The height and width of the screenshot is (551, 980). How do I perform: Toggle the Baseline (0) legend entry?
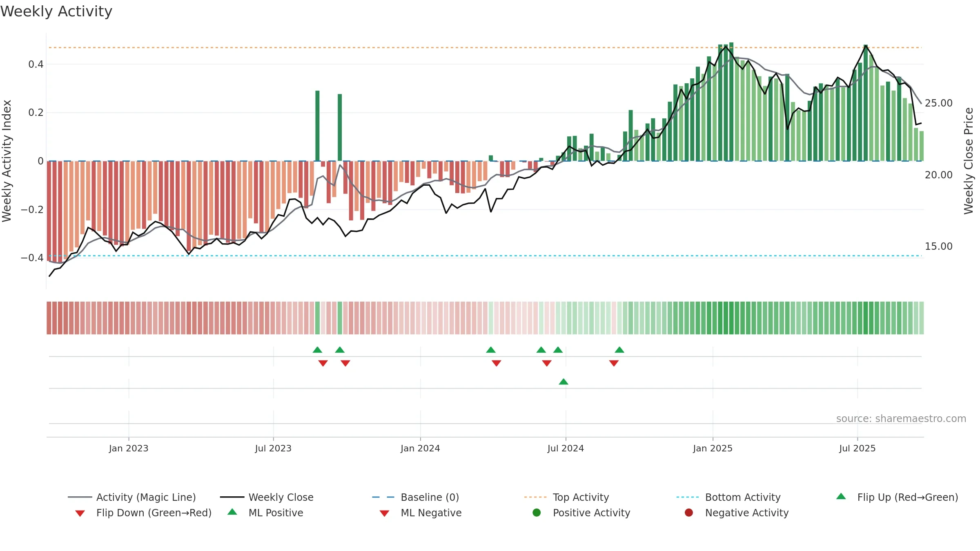416,497
